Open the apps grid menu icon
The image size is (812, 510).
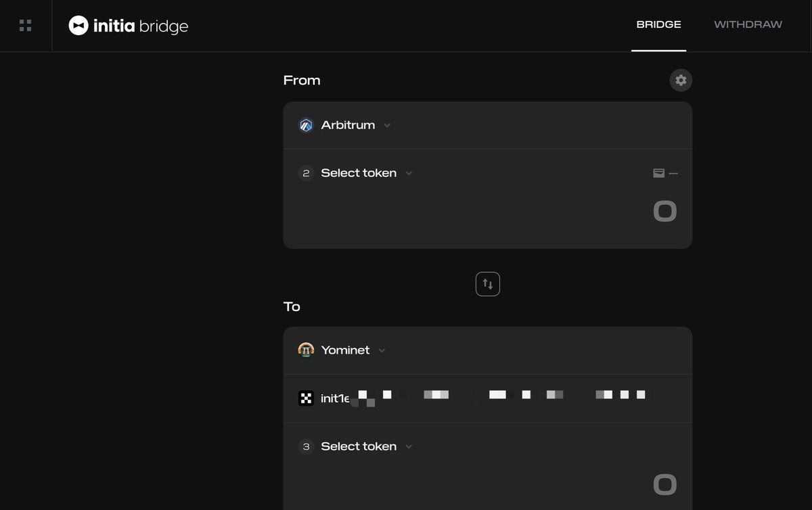tap(25, 26)
